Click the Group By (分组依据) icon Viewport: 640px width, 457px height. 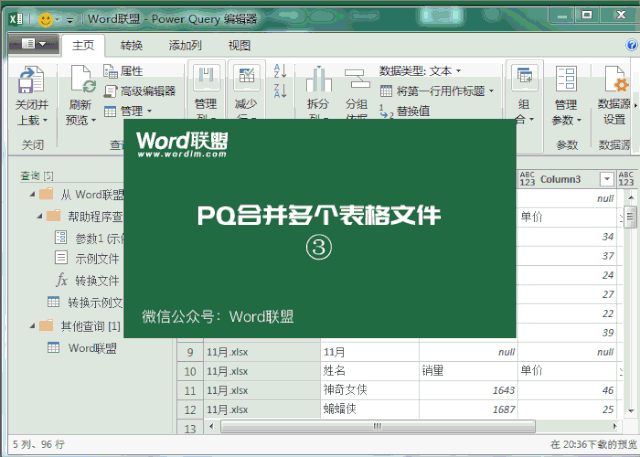coord(357,79)
